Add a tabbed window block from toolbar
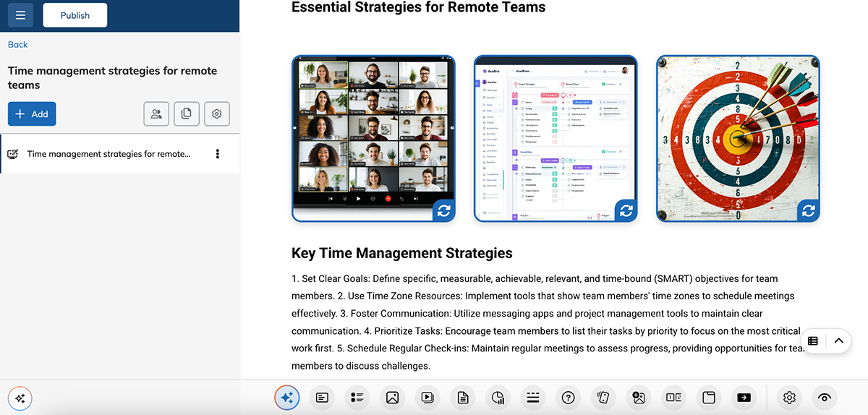Viewport: 868px width, 415px height. tap(709, 397)
